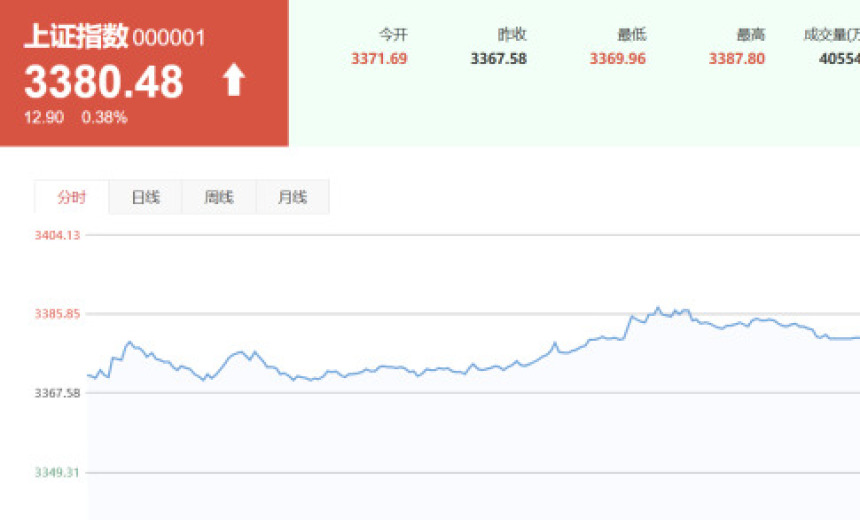
Task: Select the low value 3369.96
Action: click(618, 59)
